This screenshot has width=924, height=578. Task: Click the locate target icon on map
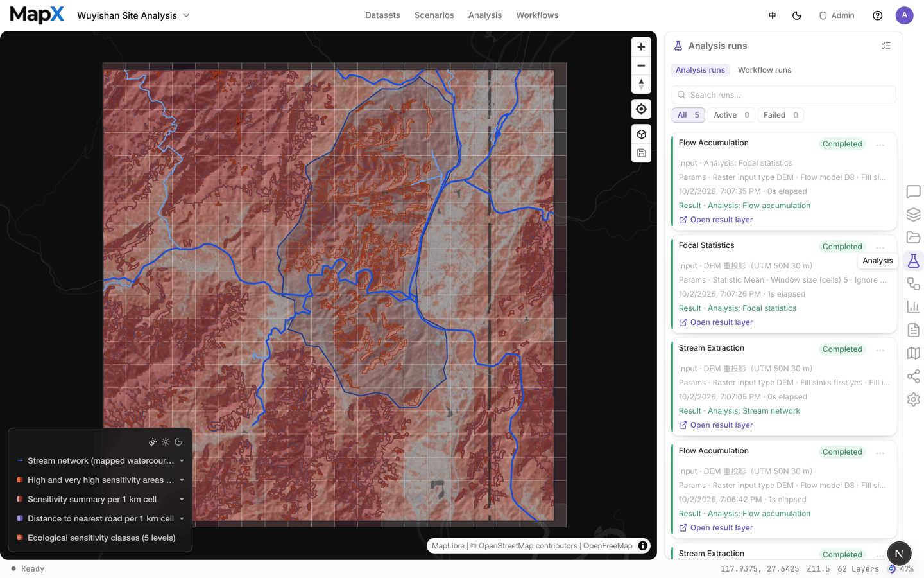[641, 109]
